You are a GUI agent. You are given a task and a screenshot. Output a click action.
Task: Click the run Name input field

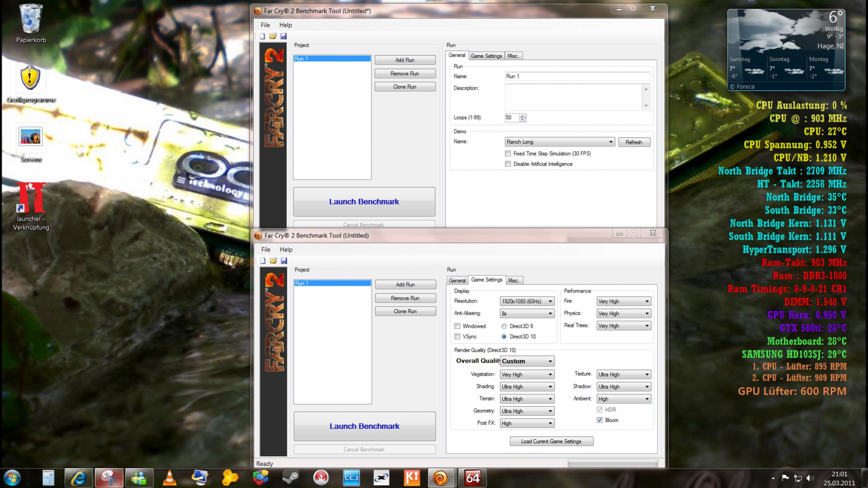(x=578, y=76)
